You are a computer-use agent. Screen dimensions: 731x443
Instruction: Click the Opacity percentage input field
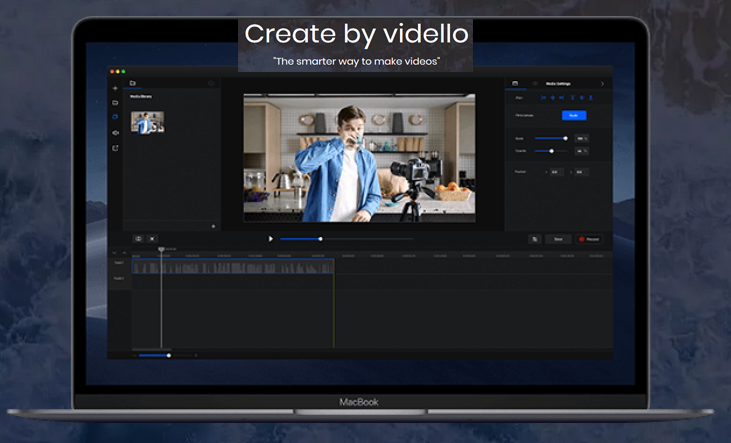(581, 151)
